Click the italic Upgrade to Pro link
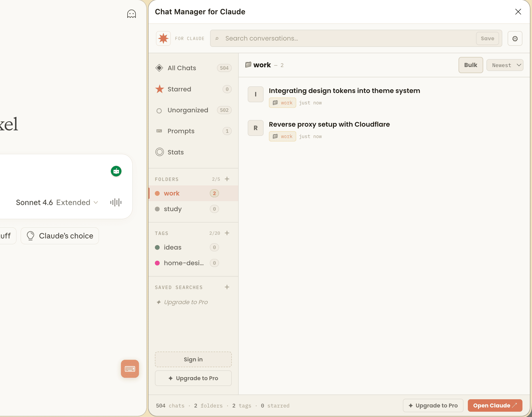 click(186, 302)
